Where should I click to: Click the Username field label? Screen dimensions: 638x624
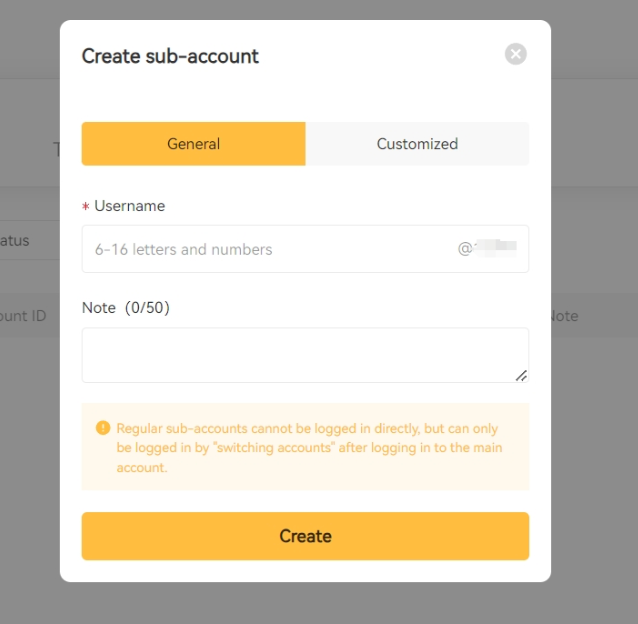coord(129,206)
